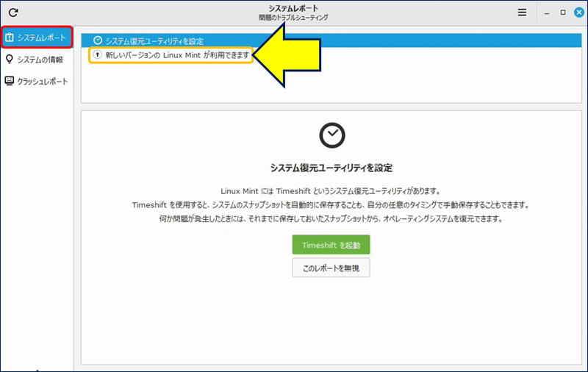Screen dimensions: 588x372
Task: Click the refresh icon in the title bar
Action: coord(13,12)
